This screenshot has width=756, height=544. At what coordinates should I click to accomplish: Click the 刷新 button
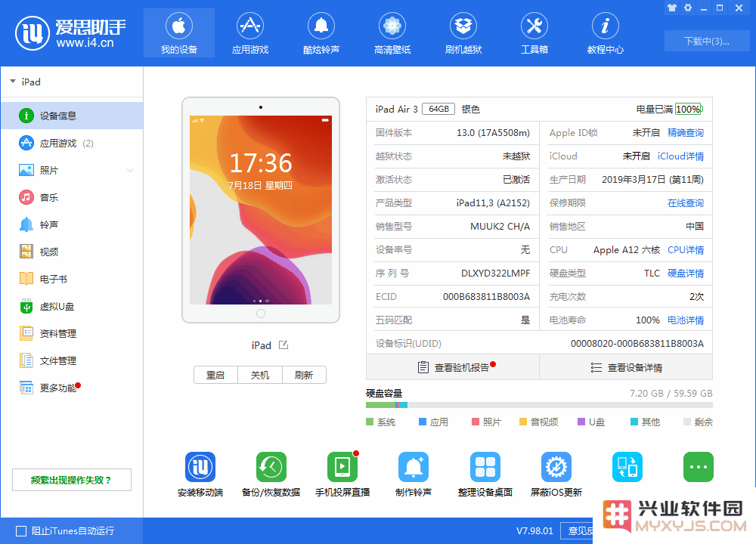pos(304,375)
